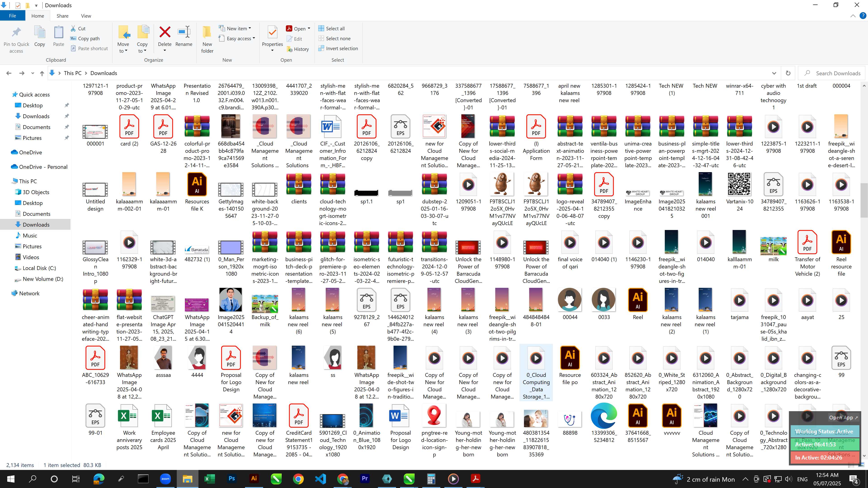Open the taskbar notification center
The image size is (868, 488).
pos(854,479)
